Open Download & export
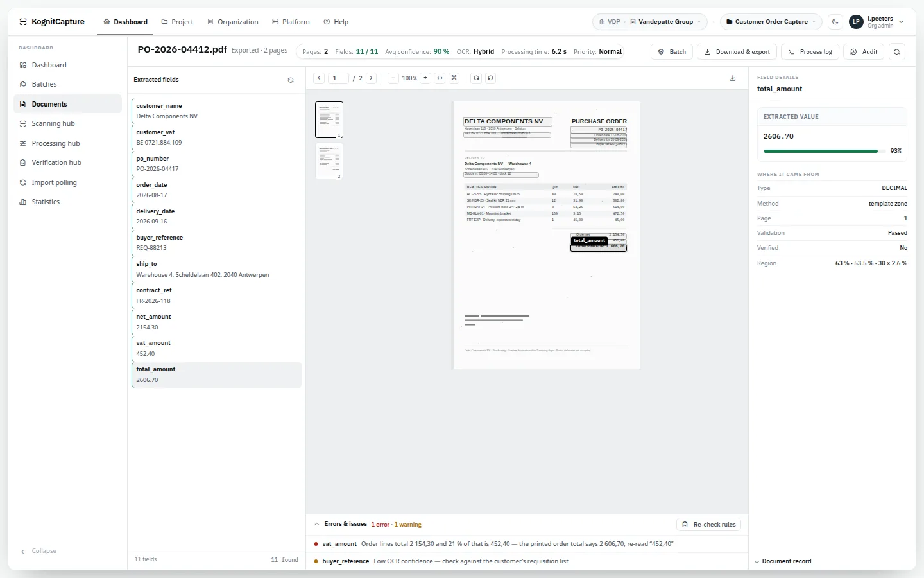 (737, 52)
